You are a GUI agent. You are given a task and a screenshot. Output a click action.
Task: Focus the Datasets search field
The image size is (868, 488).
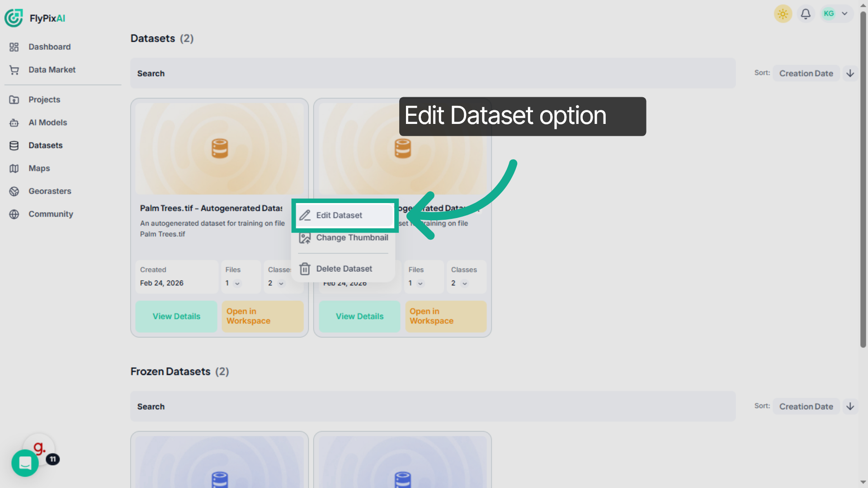(x=433, y=73)
